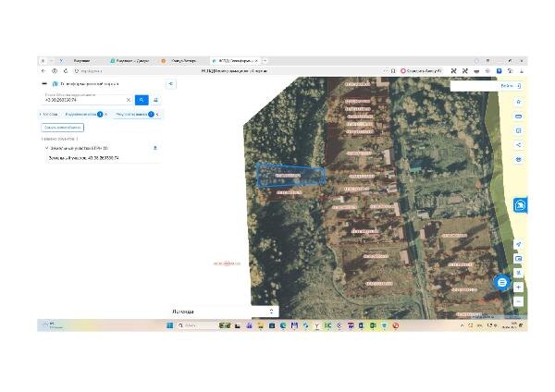Click the basemap picture icon on the map

(519, 259)
